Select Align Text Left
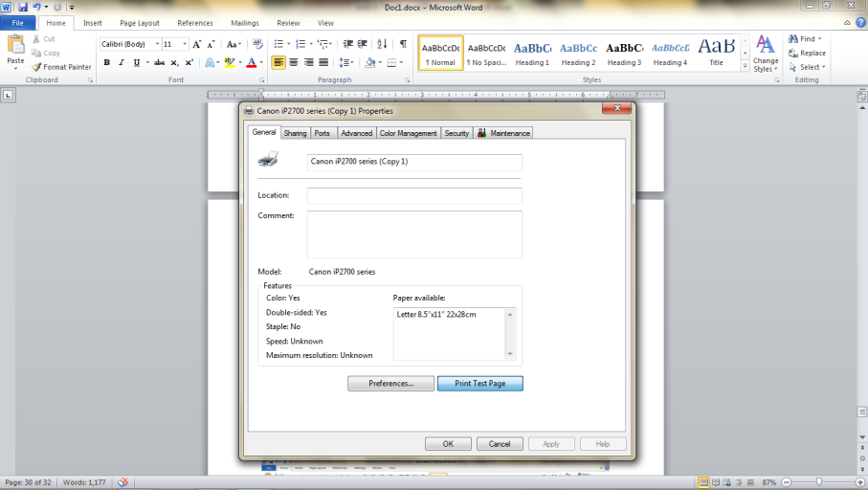The height and width of the screenshot is (490, 868). 278,62
